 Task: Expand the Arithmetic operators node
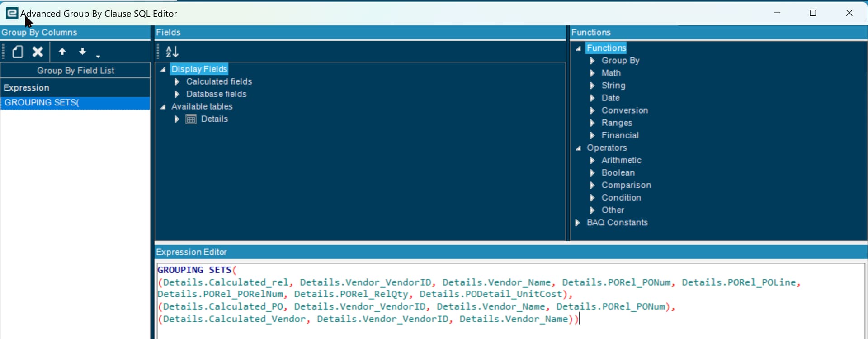coord(592,160)
